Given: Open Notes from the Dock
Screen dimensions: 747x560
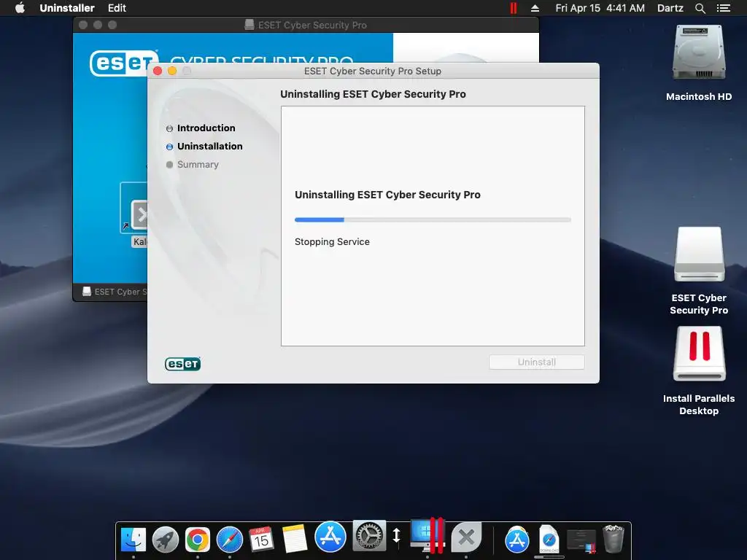Looking at the screenshot, I should pyautogui.click(x=294, y=540).
